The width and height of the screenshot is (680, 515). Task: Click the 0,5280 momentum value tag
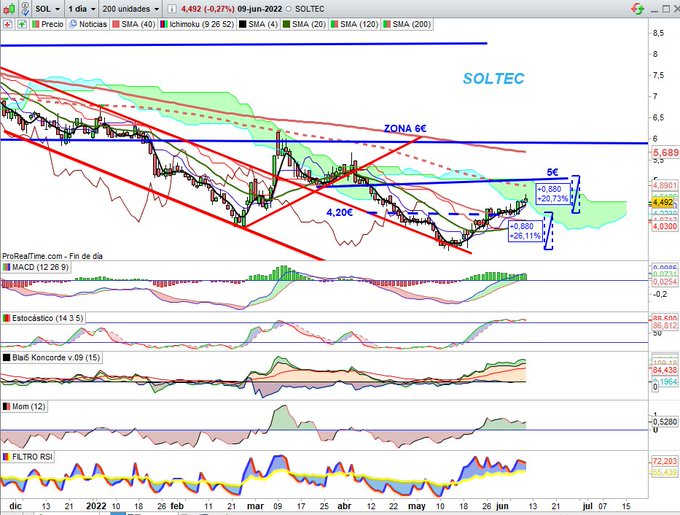pyautogui.click(x=664, y=421)
